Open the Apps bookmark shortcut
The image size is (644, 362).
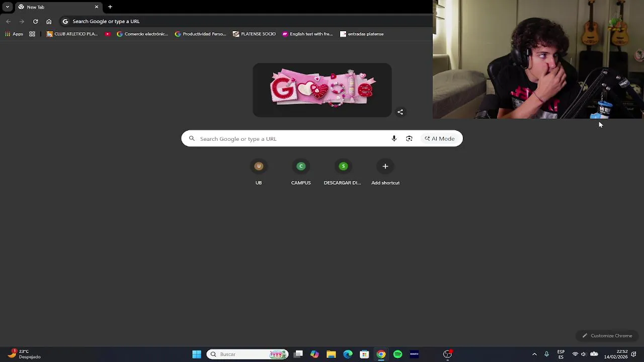(14, 34)
